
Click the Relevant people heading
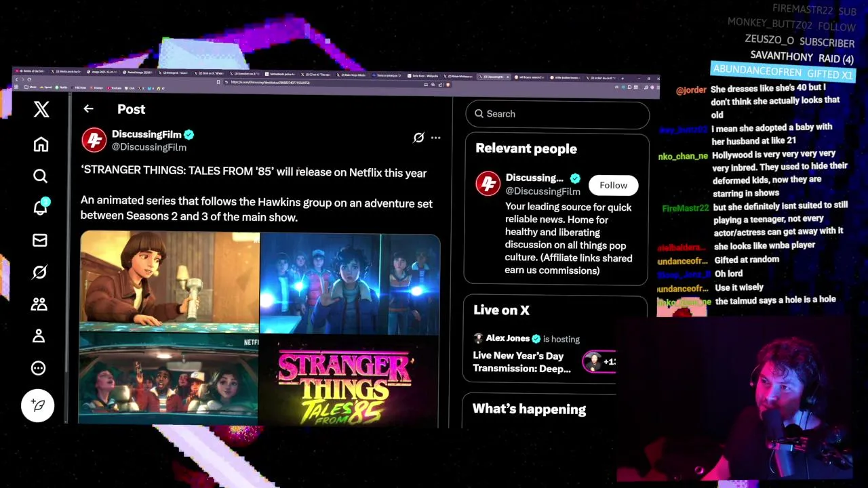[526, 148]
